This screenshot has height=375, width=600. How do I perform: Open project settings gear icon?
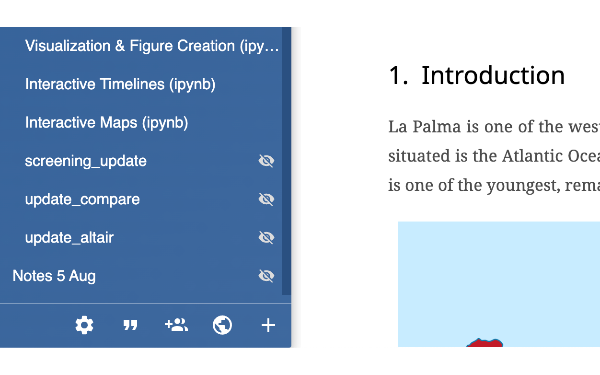tap(84, 325)
